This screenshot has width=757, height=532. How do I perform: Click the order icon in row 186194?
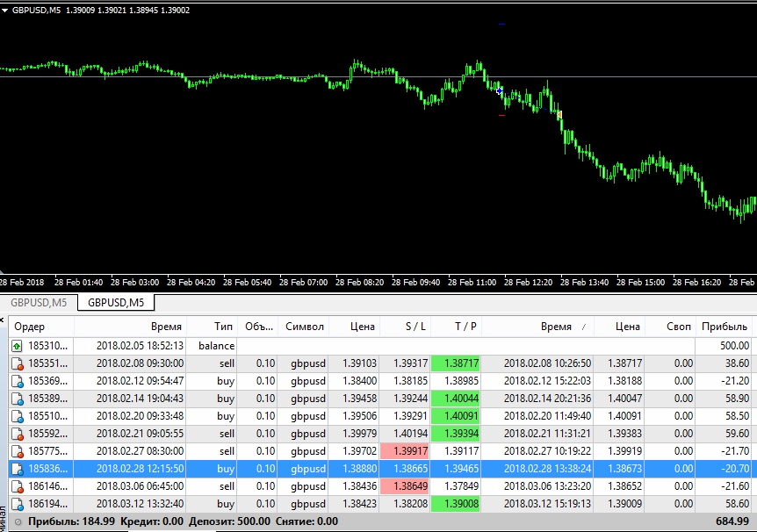click(18, 504)
